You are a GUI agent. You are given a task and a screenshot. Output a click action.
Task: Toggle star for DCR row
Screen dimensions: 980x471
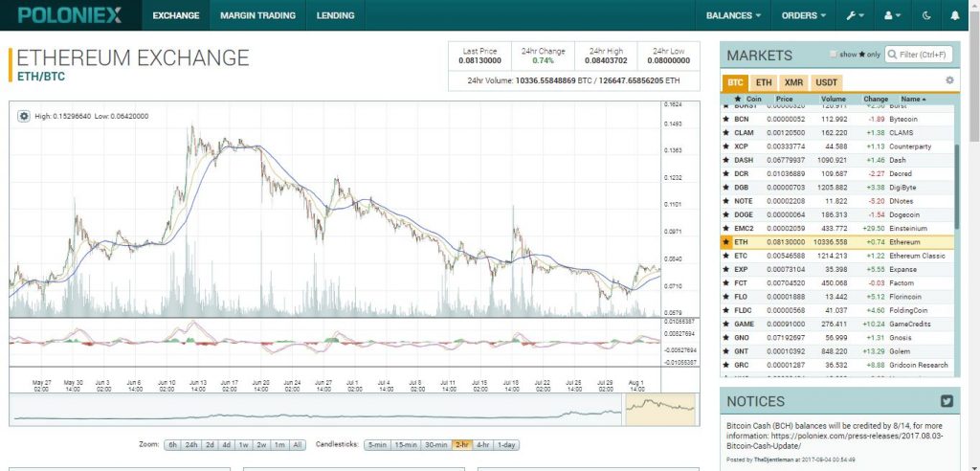[725, 174]
